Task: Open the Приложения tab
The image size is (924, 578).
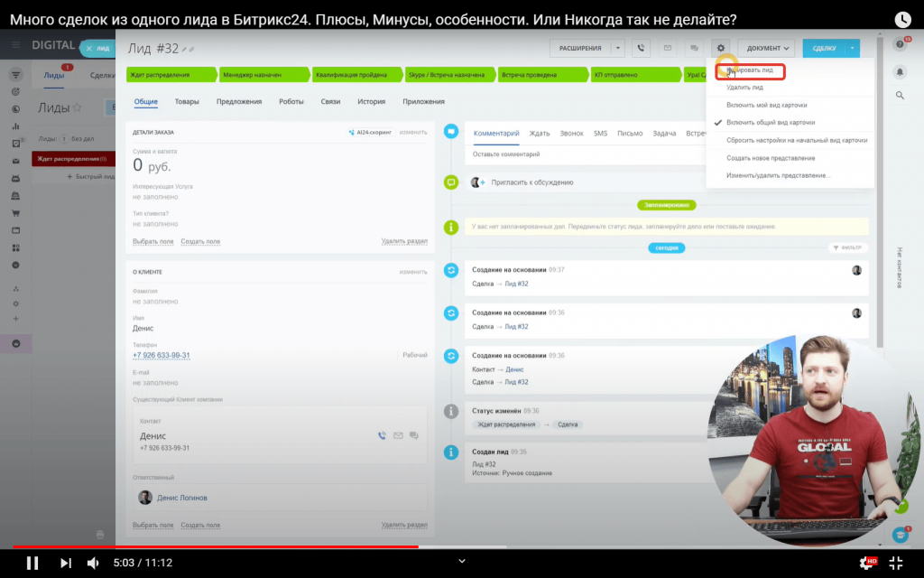Action: pyautogui.click(x=424, y=101)
